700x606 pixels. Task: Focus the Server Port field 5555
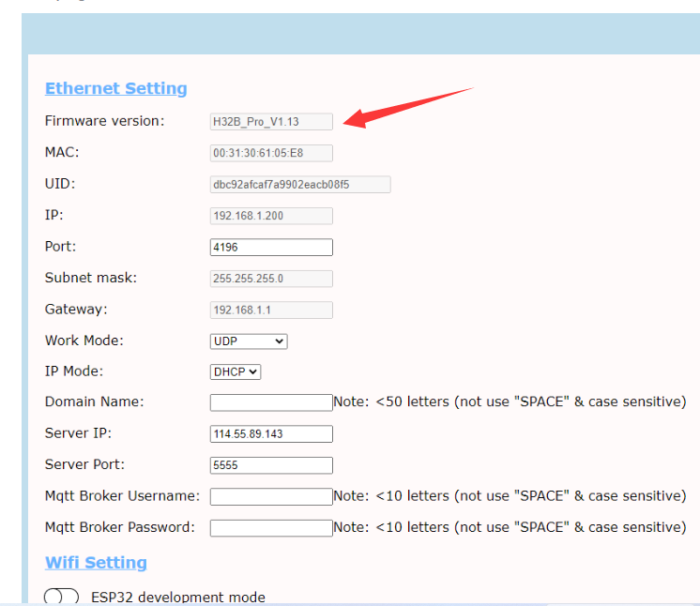[x=271, y=465]
